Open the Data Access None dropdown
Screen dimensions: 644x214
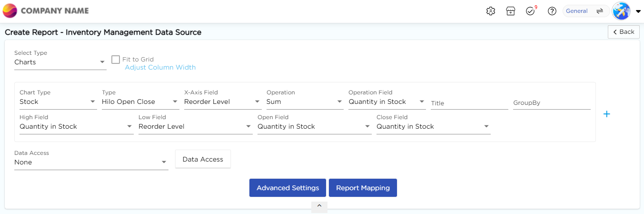point(91,163)
